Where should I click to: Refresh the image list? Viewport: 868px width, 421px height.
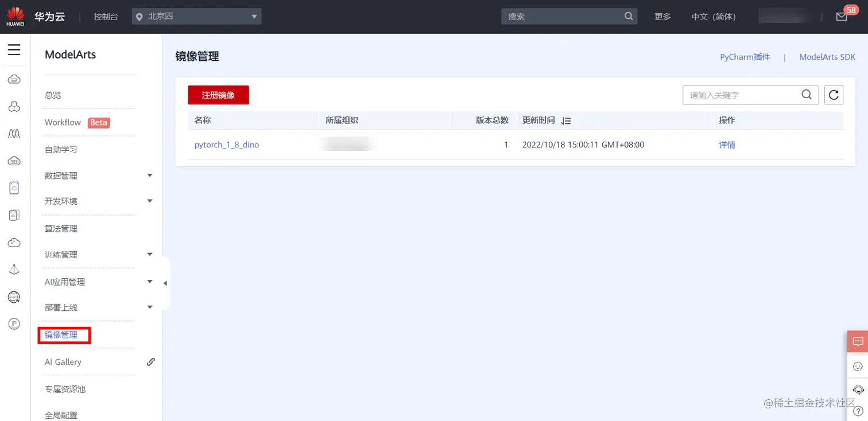pos(834,95)
